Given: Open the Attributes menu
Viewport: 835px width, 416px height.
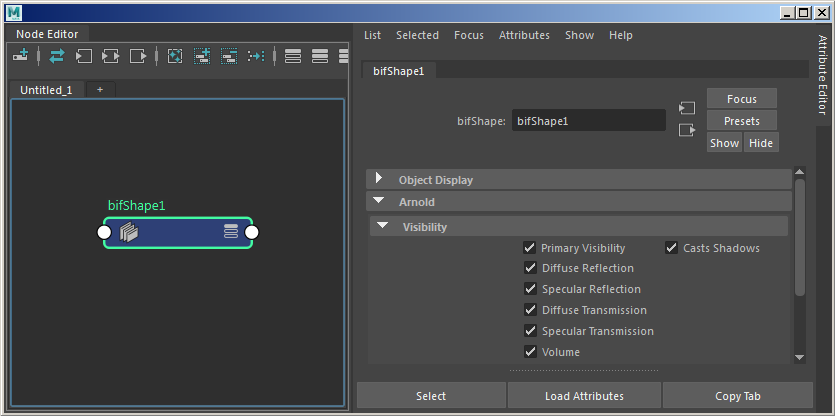Looking at the screenshot, I should [x=524, y=35].
